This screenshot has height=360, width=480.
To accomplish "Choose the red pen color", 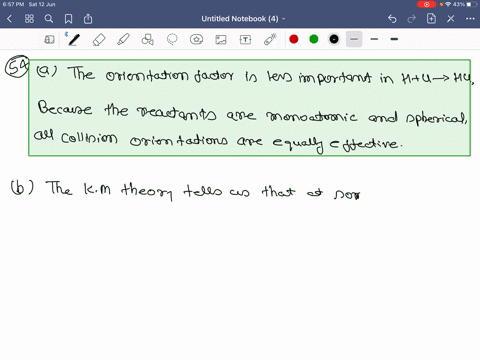I will coord(294,39).
